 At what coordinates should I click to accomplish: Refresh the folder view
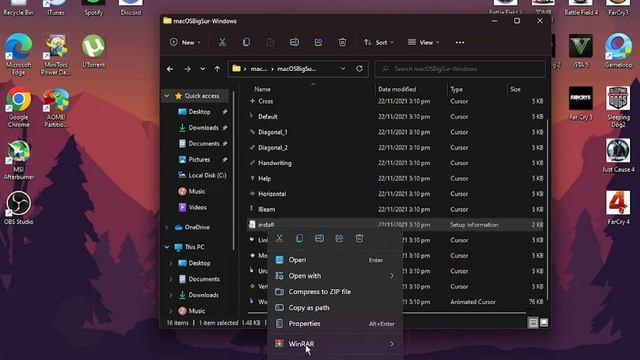point(359,69)
